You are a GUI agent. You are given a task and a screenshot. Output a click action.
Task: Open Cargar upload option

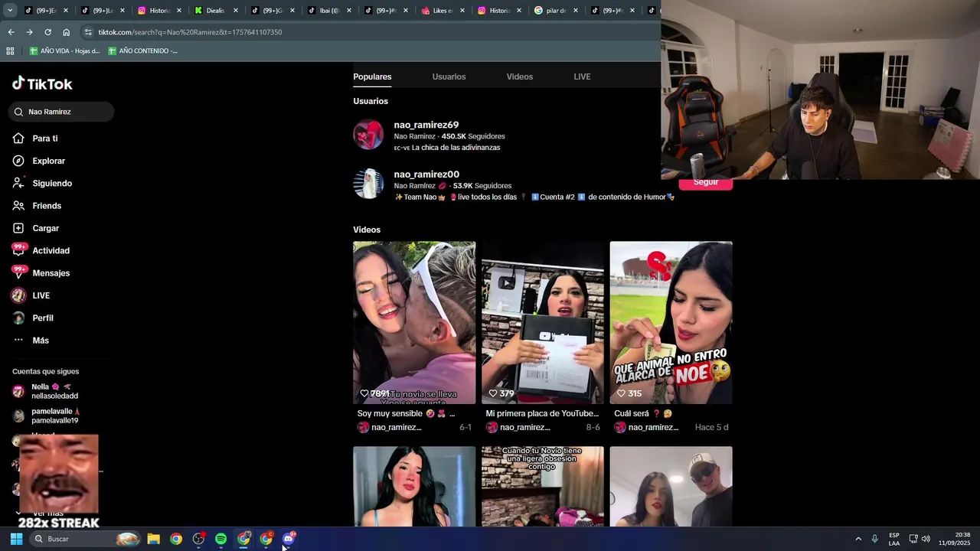click(x=36, y=228)
